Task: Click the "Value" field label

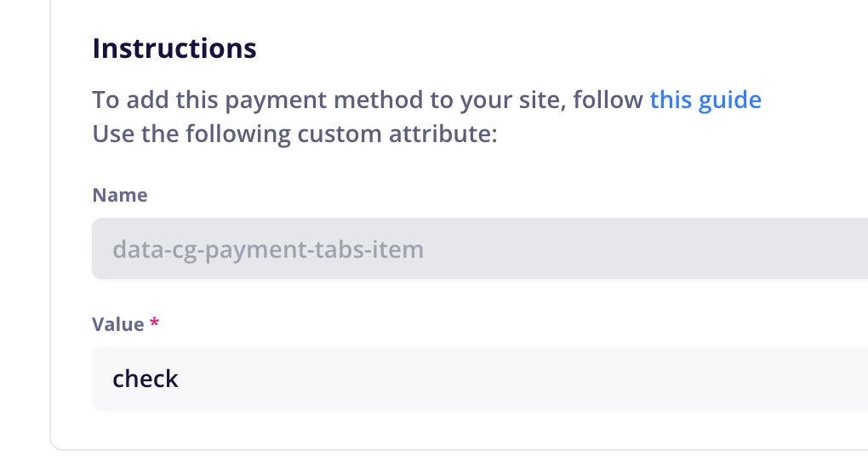Action: [x=118, y=324]
